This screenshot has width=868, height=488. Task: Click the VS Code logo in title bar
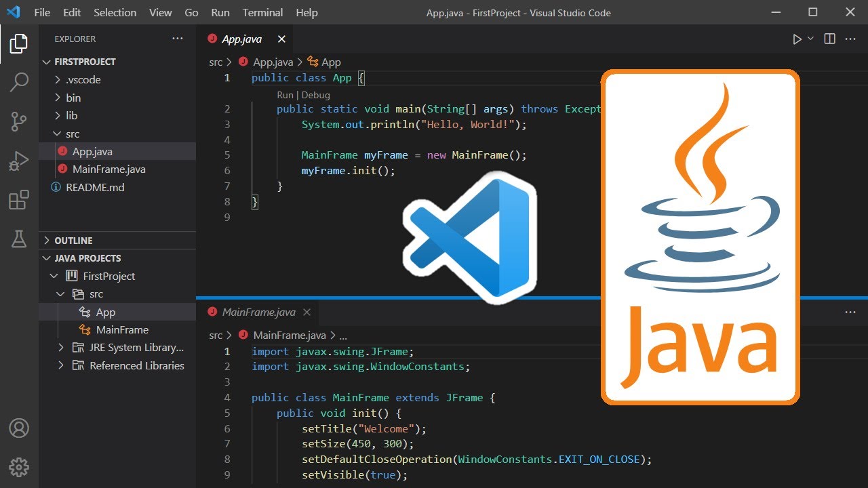13,12
